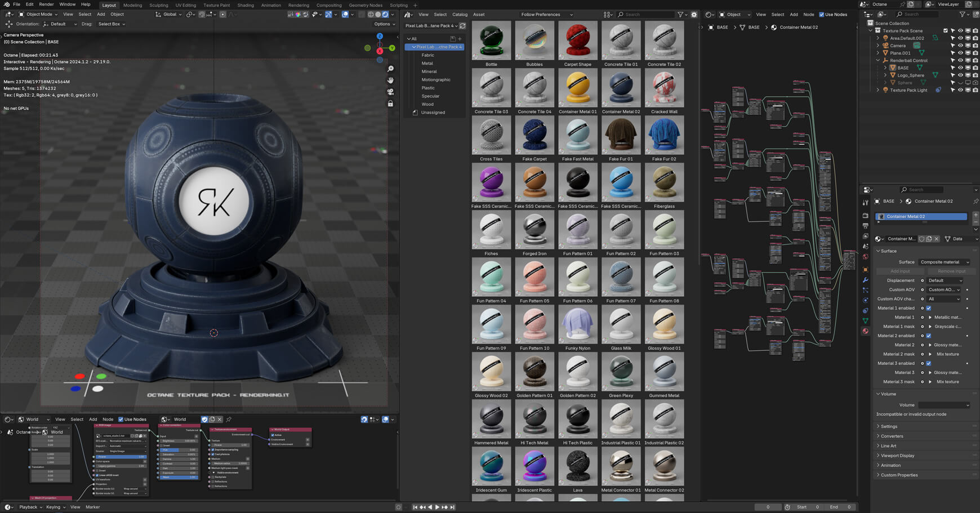Open the Modifiers wrench tab icon
This screenshot has height=513, width=980.
(866, 280)
